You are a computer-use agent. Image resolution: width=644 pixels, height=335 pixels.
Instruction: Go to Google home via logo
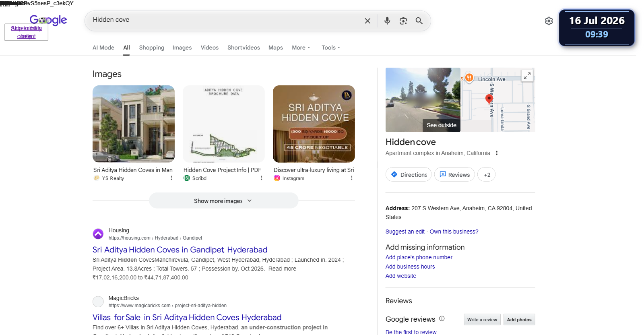click(48, 20)
